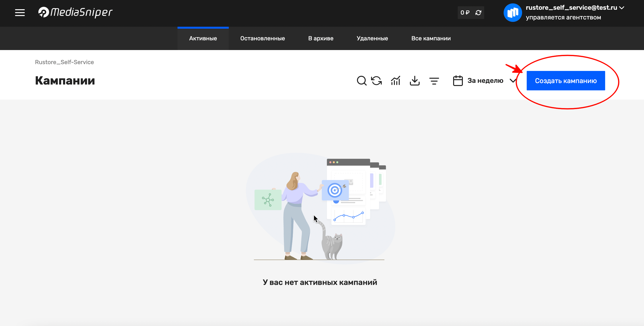644x326 pixels.
Task: Download the campaigns report
Action: point(415,81)
